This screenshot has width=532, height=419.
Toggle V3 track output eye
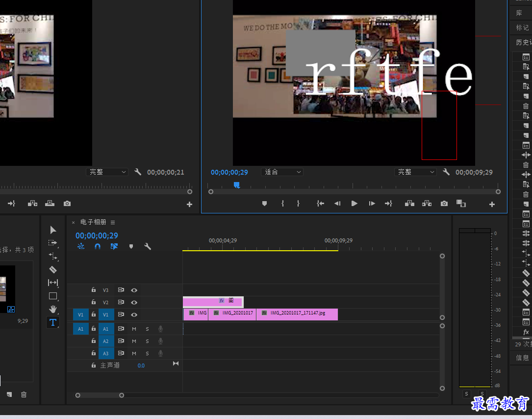coord(134,290)
